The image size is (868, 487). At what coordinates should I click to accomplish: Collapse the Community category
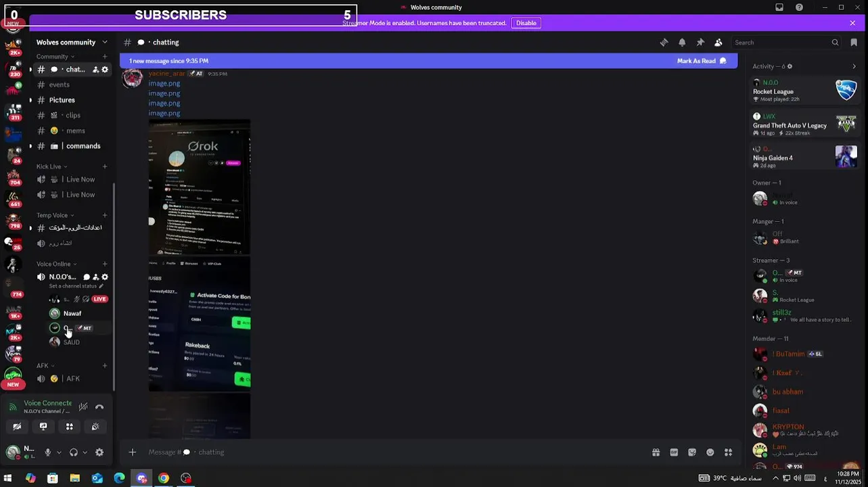click(55, 57)
